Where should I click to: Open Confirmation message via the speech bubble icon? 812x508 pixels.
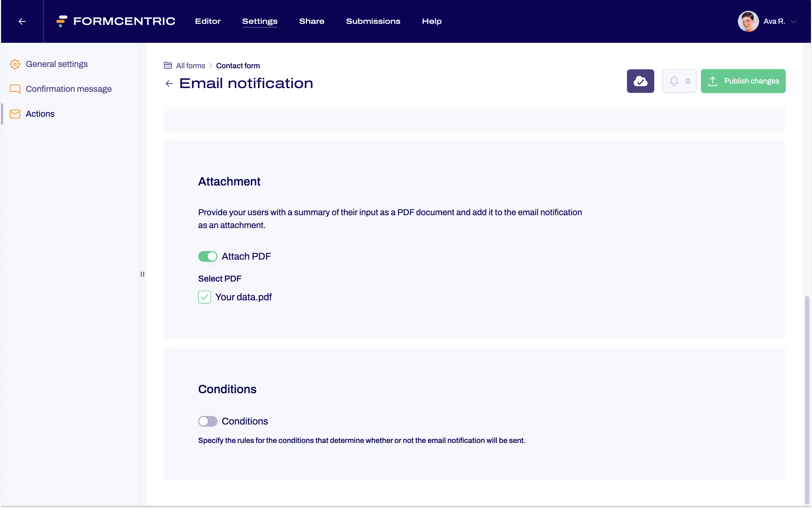pos(15,89)
